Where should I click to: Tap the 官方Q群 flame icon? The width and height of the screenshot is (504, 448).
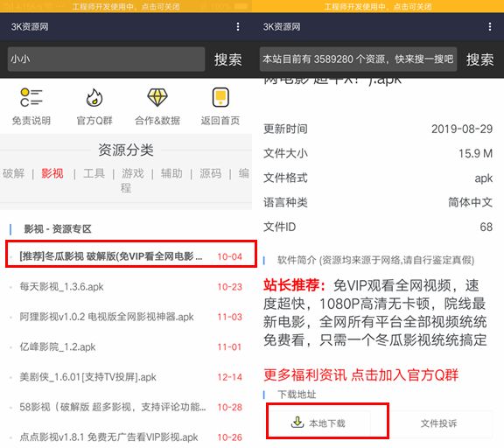[94, 98]
